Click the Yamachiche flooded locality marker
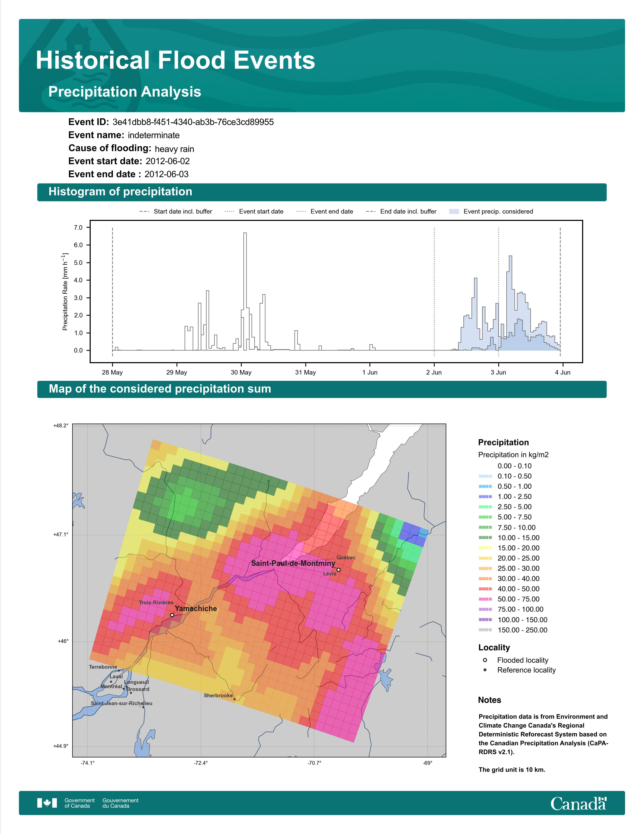Image resolution: width=644 pixels, height=834 pixels. coord(172,615)
